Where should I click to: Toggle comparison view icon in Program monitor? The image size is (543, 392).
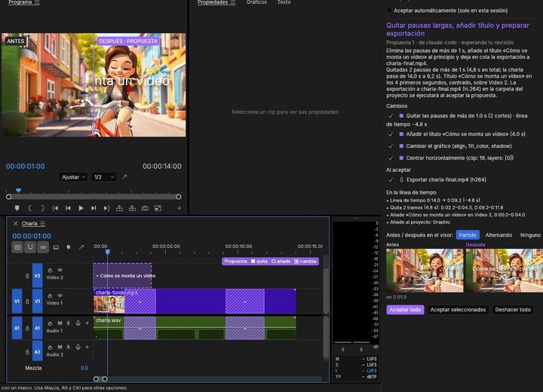click(x=158, y=208)
